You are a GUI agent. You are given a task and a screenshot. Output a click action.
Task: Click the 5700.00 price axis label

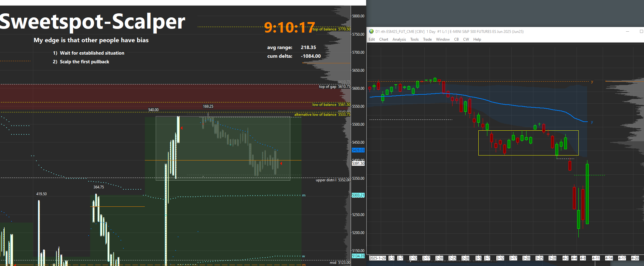[358, 52]
